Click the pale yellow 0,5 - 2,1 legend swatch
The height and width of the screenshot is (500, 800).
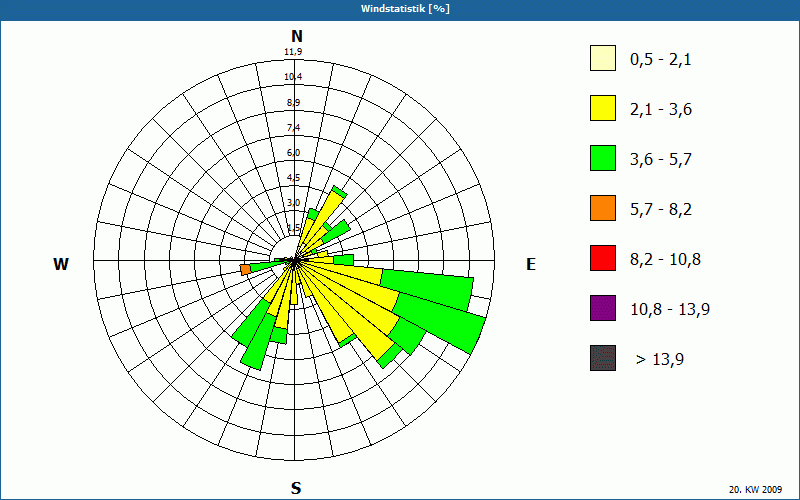603,58
